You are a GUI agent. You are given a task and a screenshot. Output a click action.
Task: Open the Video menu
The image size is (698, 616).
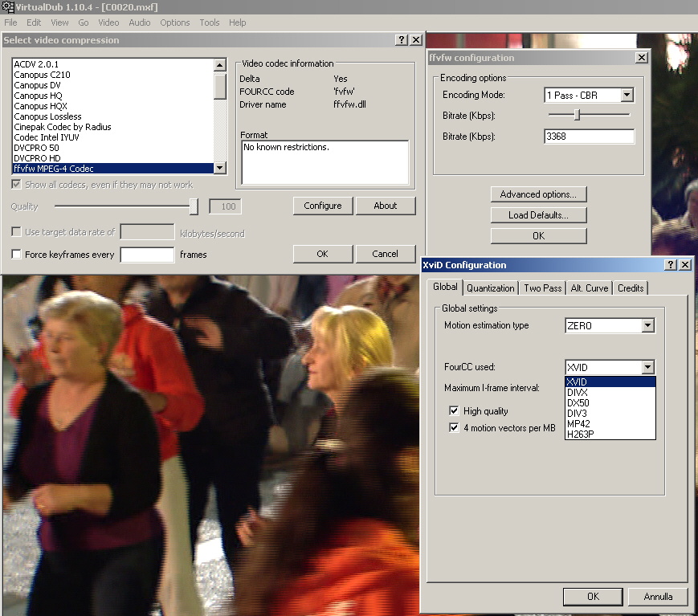[108, 22]
